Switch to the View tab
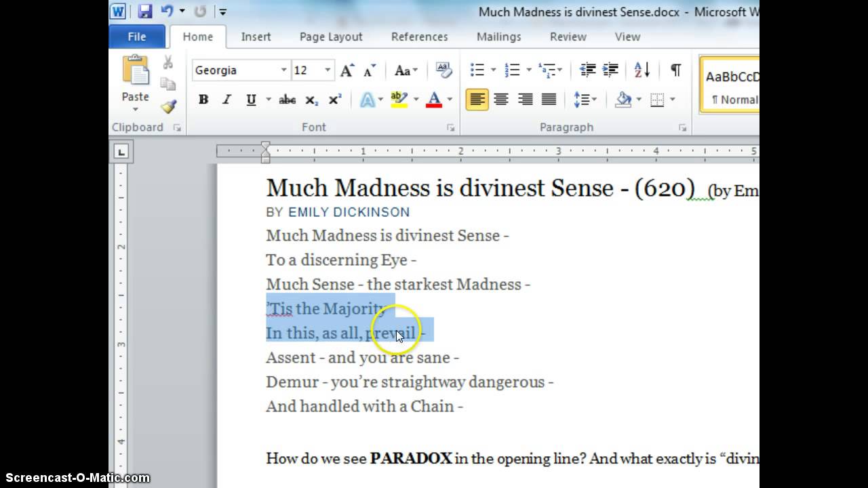Image resolution: width=868 pixels, height=488 pixels. pyautogui.click(x=627, y=37)
